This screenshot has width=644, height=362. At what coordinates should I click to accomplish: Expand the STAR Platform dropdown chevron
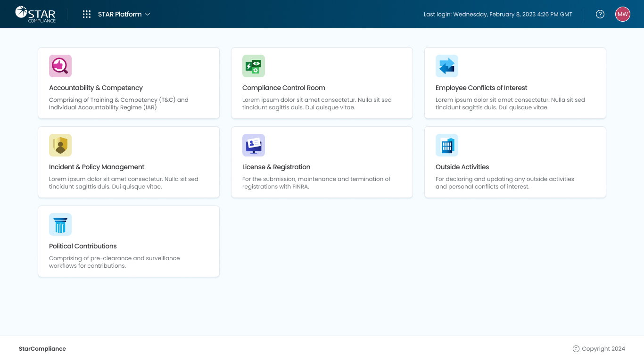(148, 14)
